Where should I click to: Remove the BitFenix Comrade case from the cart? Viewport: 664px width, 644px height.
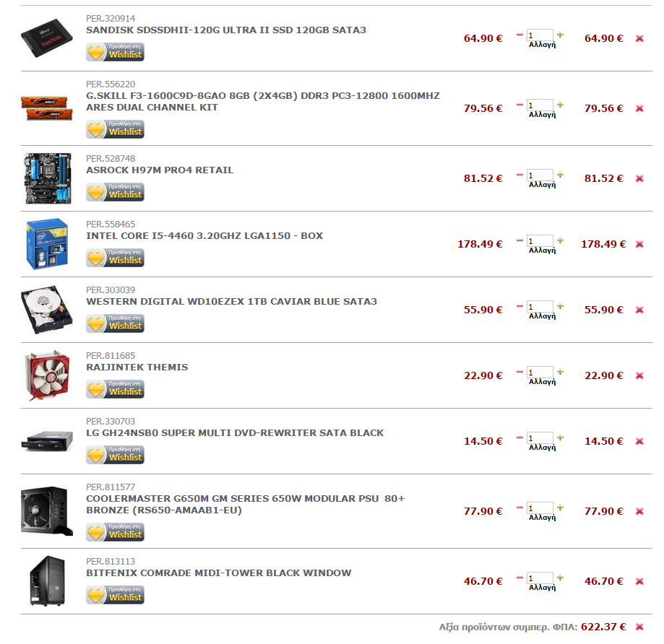(x=639, y=581)
